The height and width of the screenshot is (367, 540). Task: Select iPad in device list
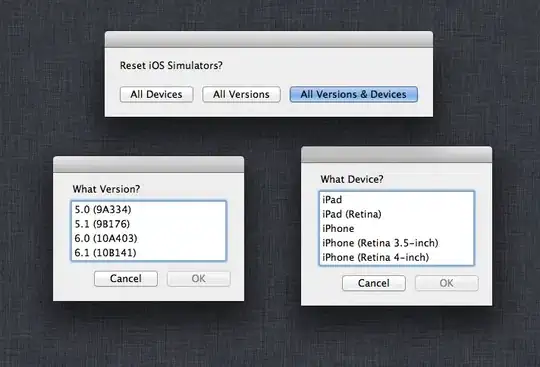[x=397, y=200]
